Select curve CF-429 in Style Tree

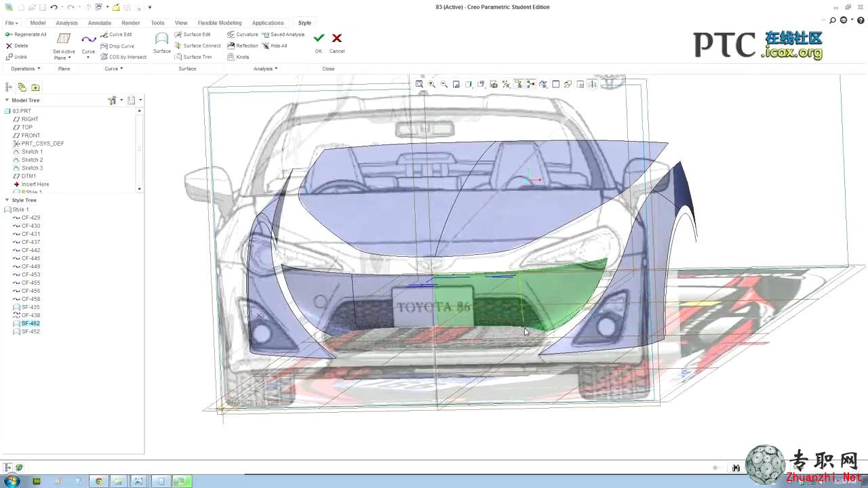click(26, 218)
